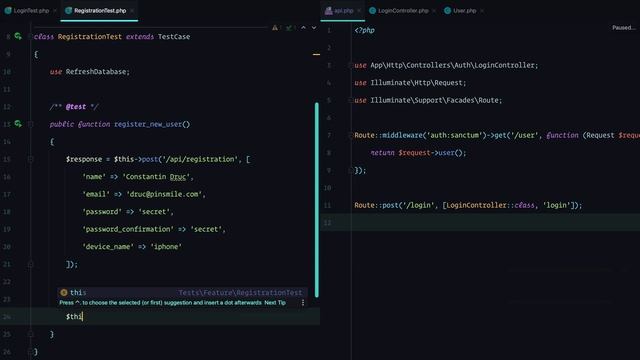
Task: Close the LoginController.php tab
Action: pyautogui.click(x=433, y=11)
